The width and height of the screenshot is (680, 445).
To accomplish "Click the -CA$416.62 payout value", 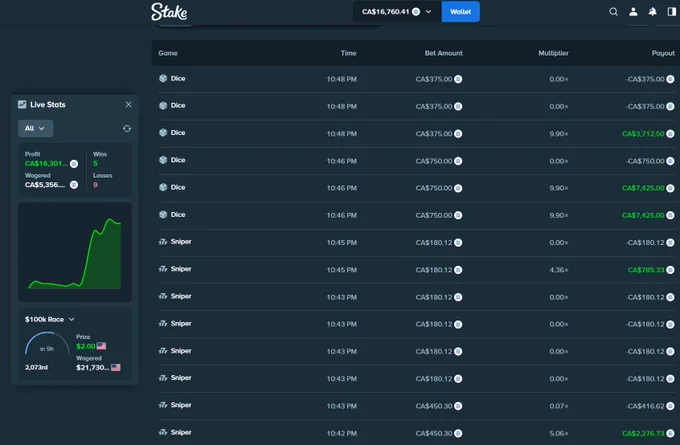I will (x=645, y=406).
